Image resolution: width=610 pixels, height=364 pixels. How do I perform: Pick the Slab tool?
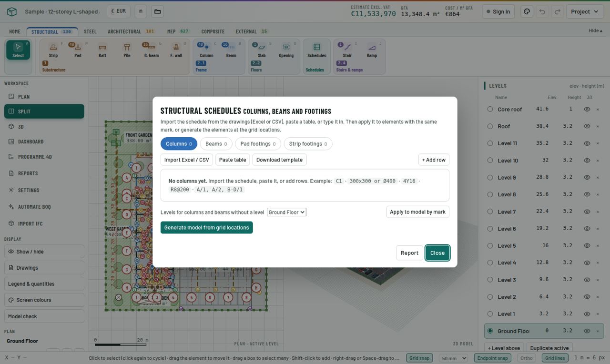pyautogui.click(x=262, y=50)
